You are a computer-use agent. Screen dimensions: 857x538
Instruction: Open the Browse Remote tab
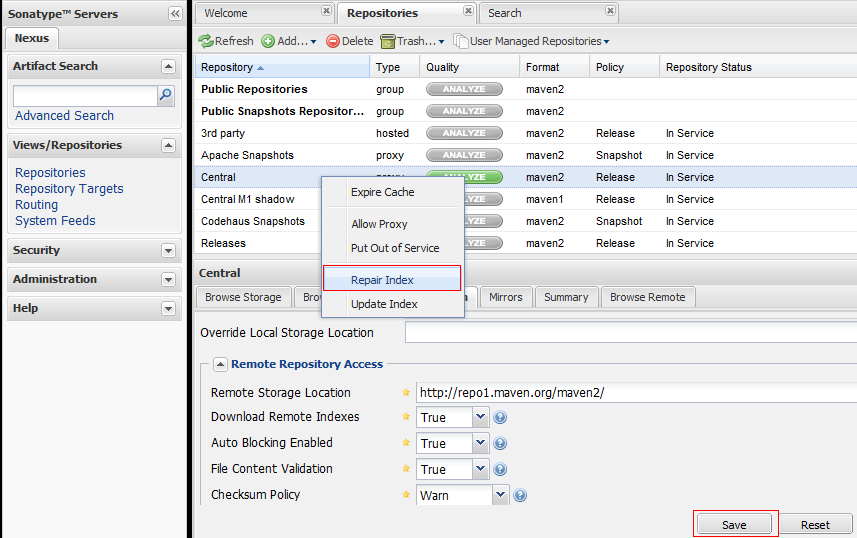(x=648, y=297)
